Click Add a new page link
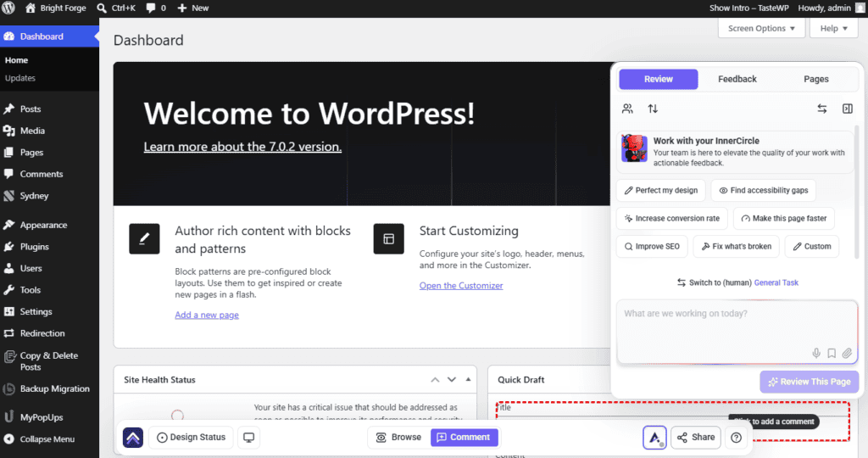 (x=207, y=315)
